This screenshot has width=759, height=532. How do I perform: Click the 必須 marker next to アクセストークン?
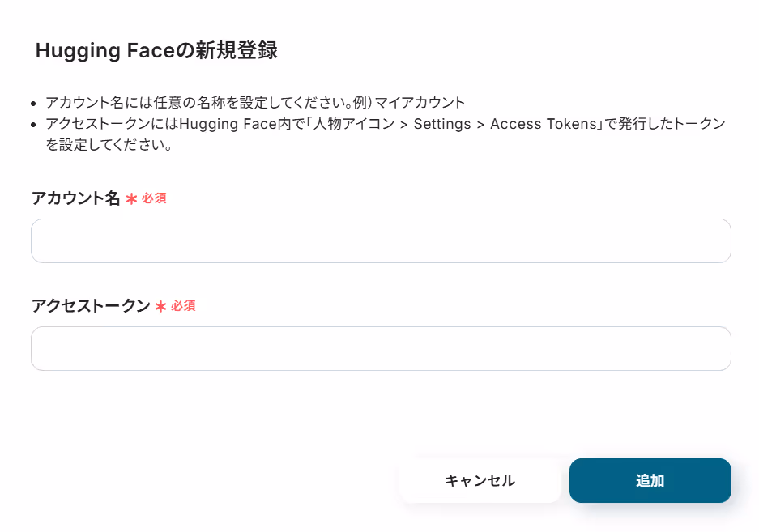(x=183, y=305)
